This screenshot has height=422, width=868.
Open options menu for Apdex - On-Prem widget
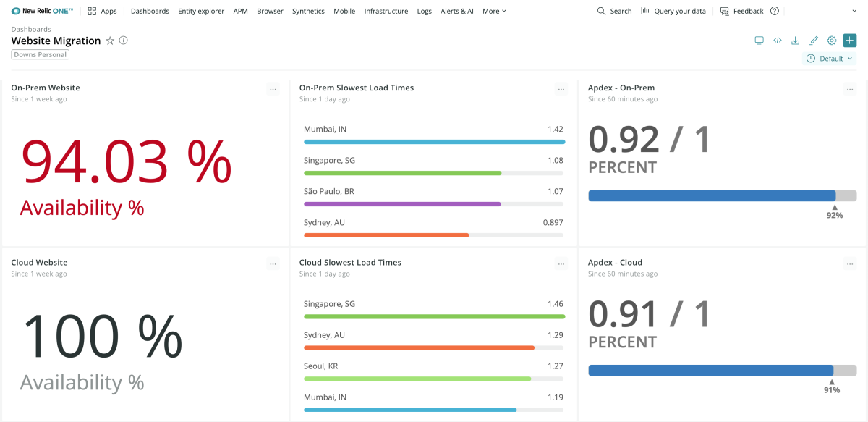click(850, 89)
